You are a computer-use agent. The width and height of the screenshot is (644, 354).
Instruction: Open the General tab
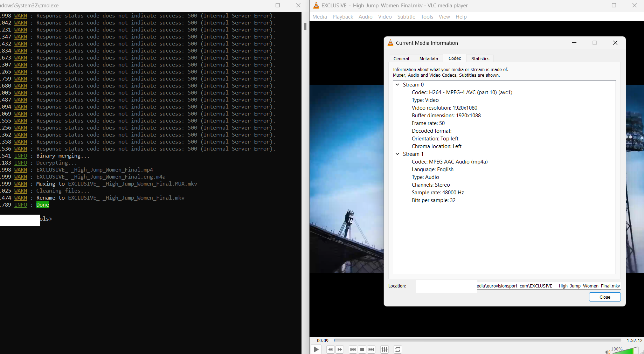[x=401, y=59]
